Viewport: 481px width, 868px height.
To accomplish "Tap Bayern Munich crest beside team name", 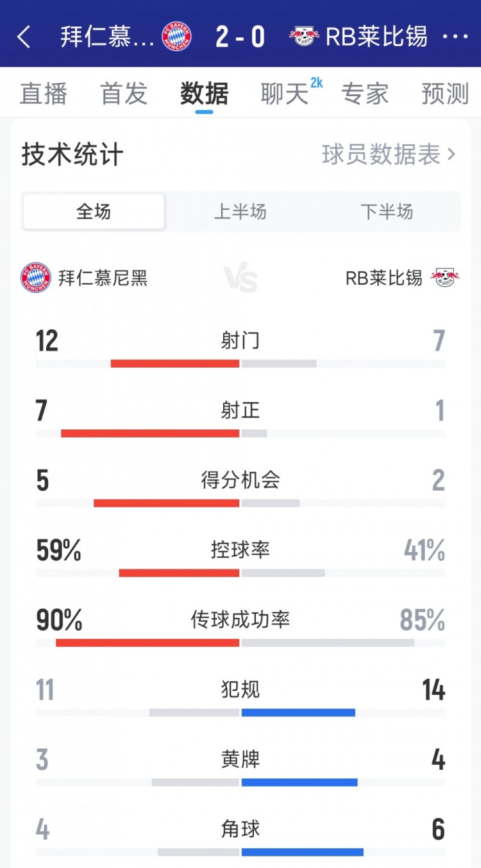I will pyautogui.click(x=36, y=278).
